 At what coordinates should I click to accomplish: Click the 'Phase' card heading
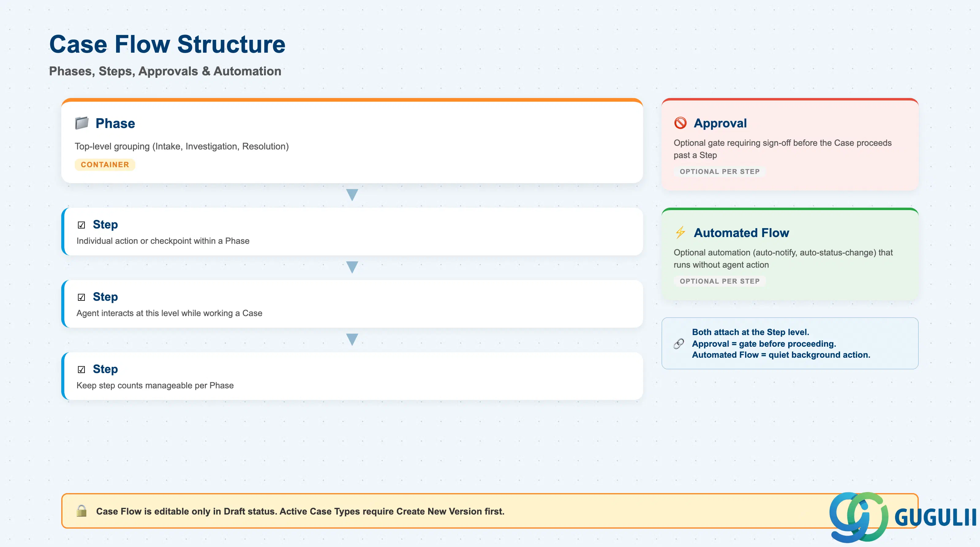115,123
